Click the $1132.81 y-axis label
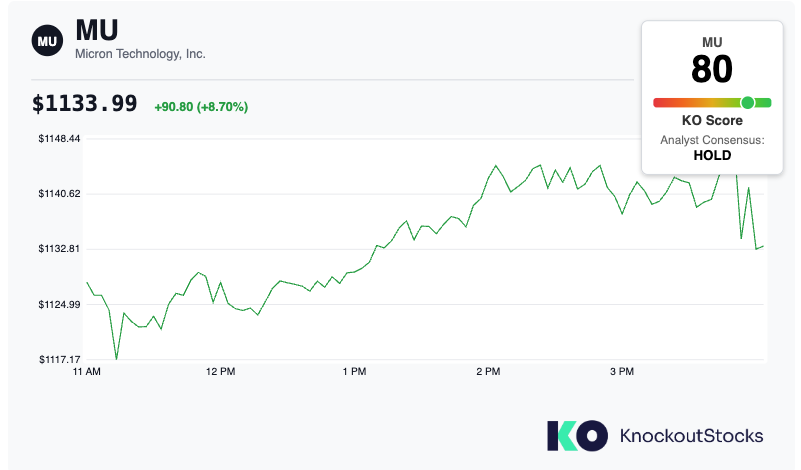The image size is (801, 470). (x=59, y=249)
